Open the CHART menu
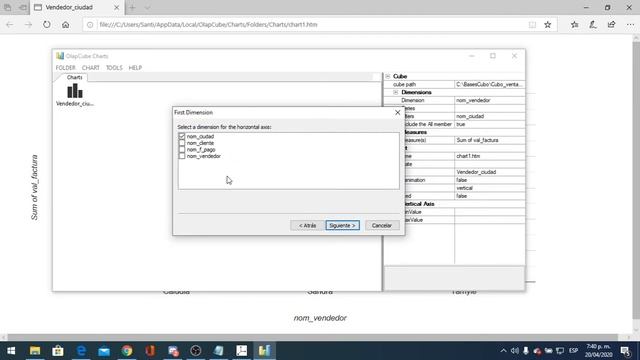This screenshot has height=360, width=640. [91, 68]
